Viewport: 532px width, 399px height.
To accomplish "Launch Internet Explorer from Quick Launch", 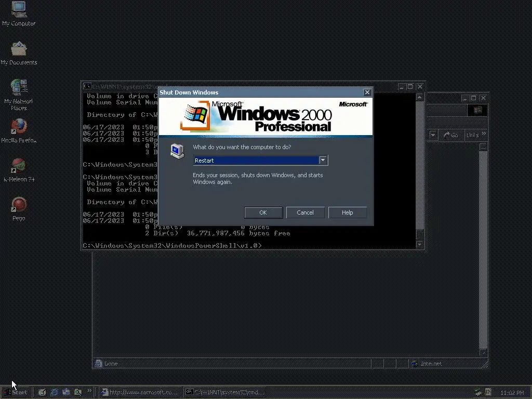I will [x=54, y=392].
